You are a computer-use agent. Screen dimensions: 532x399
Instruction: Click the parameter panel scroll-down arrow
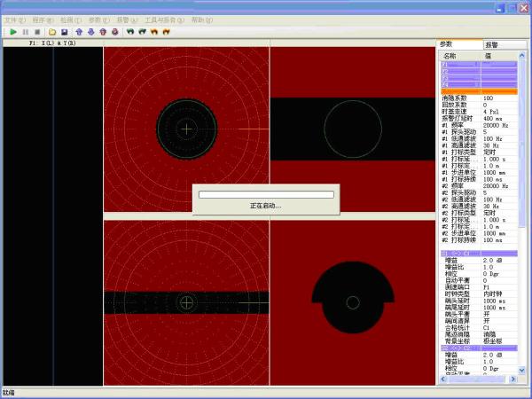click(522, 370)
